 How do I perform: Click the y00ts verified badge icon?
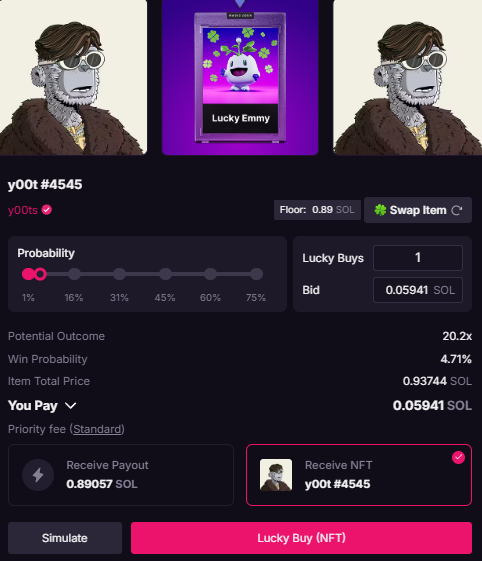pos(47,210)
